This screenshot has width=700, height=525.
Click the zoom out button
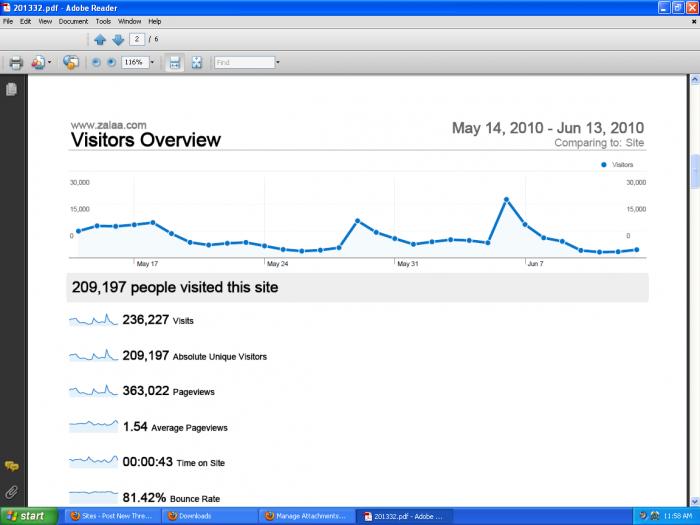[x=96, y=63]
